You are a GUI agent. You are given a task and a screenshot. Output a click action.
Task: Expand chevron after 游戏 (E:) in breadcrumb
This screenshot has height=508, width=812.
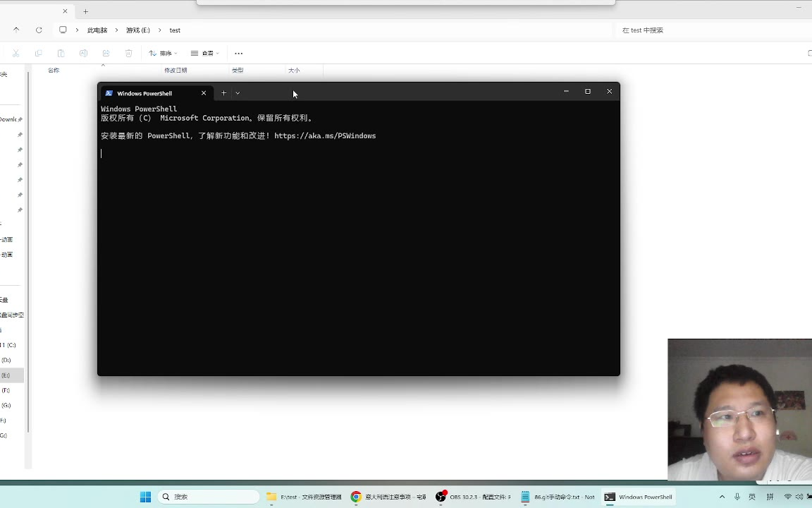(x=159, y=30)
